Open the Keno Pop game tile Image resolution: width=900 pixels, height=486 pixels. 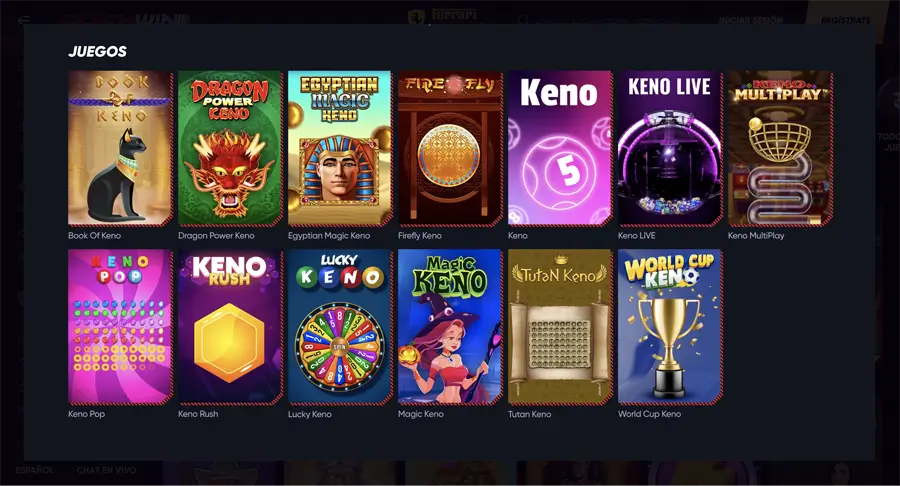[120, 326]
